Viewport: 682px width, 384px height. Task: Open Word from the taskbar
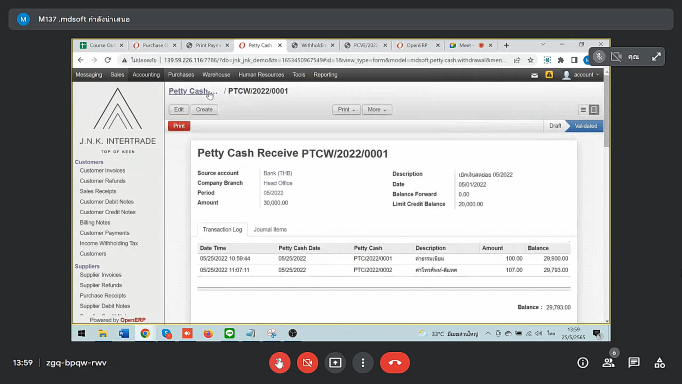[124, 334]
